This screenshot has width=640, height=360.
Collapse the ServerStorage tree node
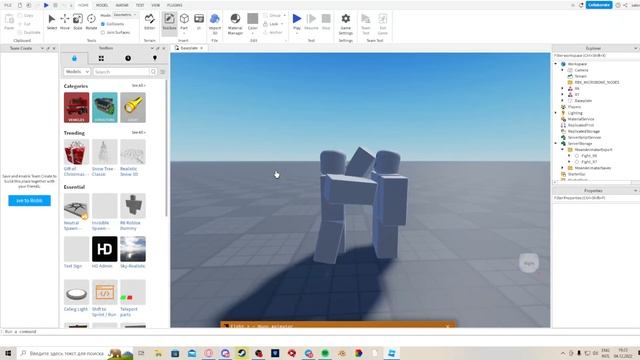click(556, 143)
